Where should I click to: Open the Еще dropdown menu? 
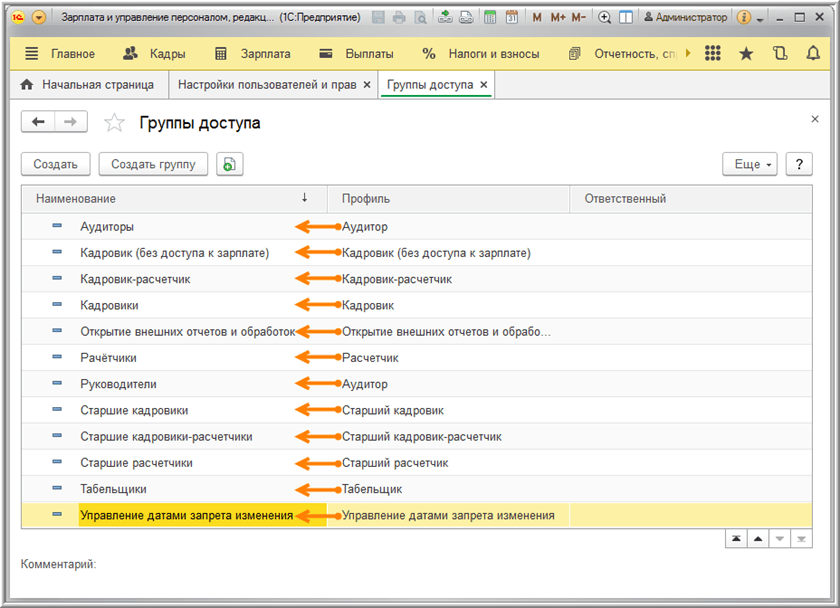click(749, 164)
